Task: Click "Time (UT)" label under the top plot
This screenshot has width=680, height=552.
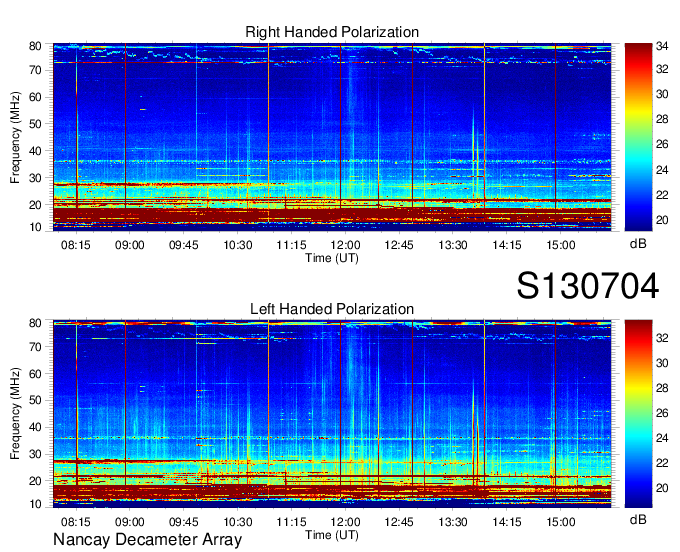Action: click(x=332, y=258)
